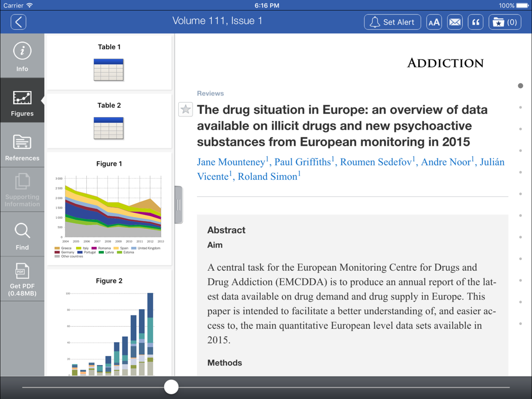Viewport: 532px width, 399px height.
Task: Tap the Volume 111, Issue 1 title
Action: click(x=217, y=21)
